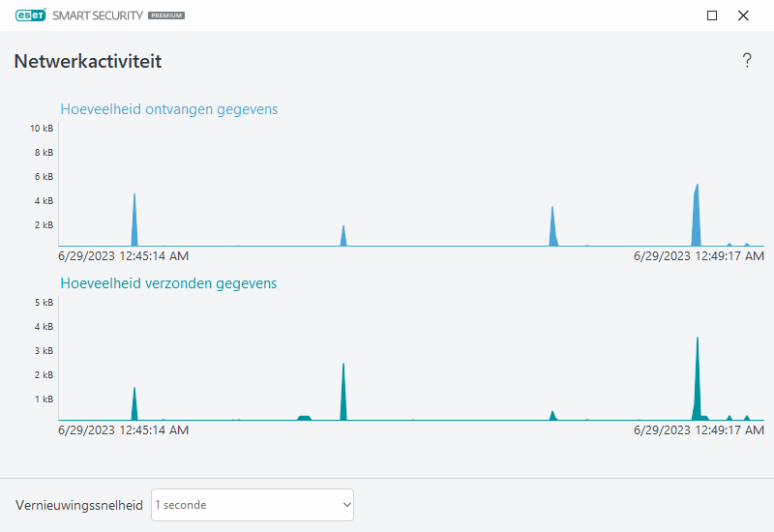Viewport: 774px width, 532px height.
Task: Click the first peak in sent data graph
Action: pyautogui.click(x=134, y=404)
